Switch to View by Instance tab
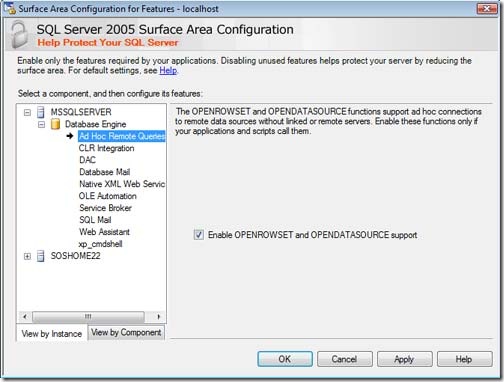Image resolution: width=504 pixels, height=382 pixels. 52,333
